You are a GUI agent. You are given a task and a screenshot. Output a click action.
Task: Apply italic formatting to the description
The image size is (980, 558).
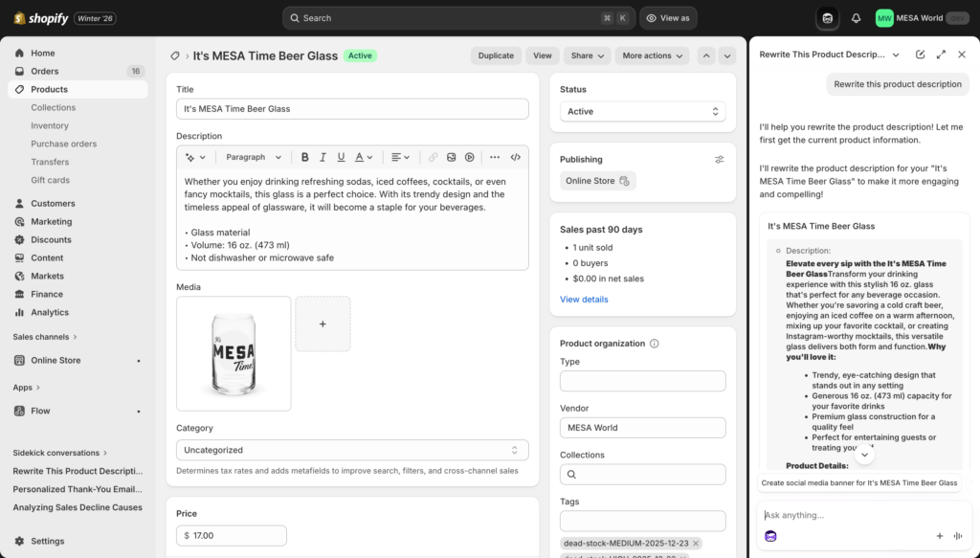click(323, 157)
